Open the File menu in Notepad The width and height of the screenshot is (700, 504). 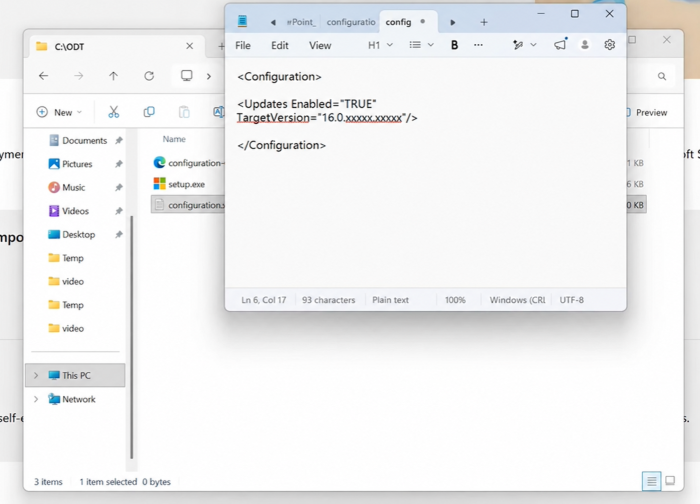click(x=243, y=46)
